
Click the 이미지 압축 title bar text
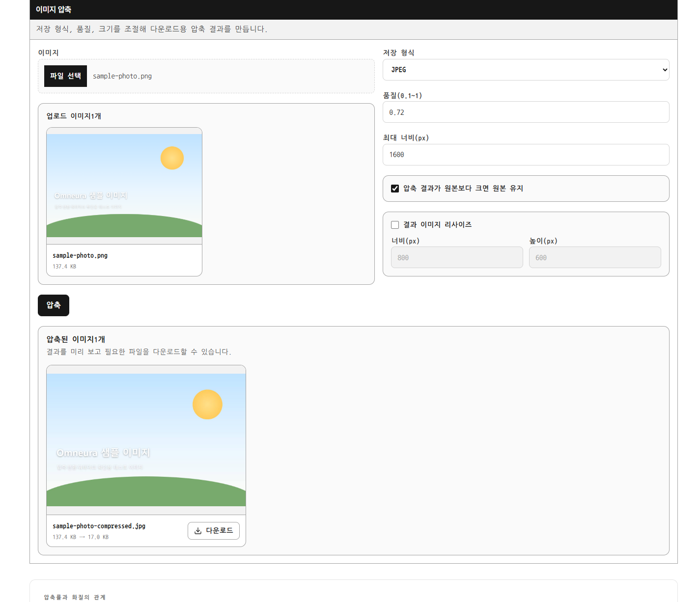coord(54,10)
